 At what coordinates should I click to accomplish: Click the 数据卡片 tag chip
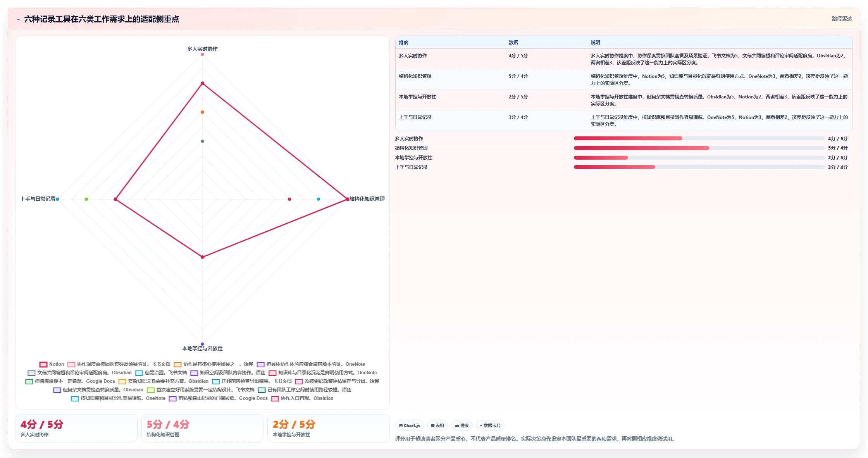[x=490, y=425]
